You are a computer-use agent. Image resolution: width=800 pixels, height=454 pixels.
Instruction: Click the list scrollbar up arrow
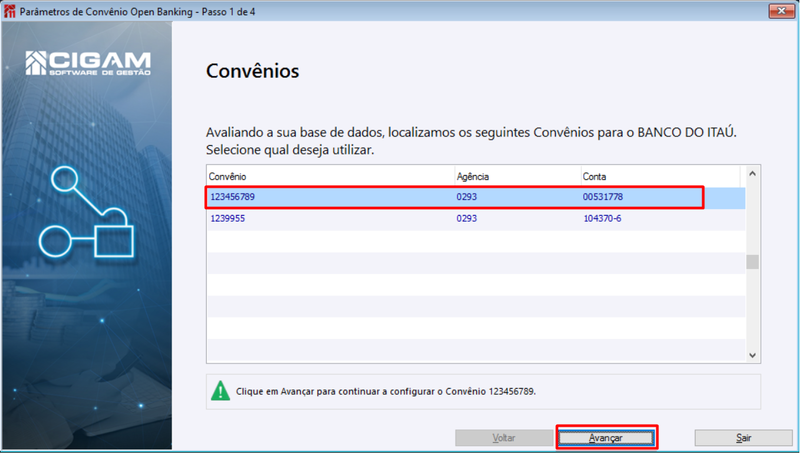[x=753, y=174]
